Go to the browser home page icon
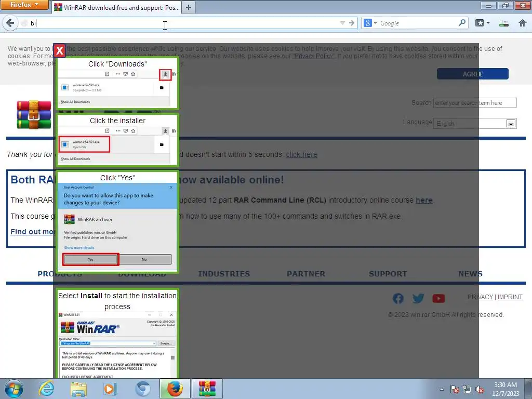 point(523,23)
